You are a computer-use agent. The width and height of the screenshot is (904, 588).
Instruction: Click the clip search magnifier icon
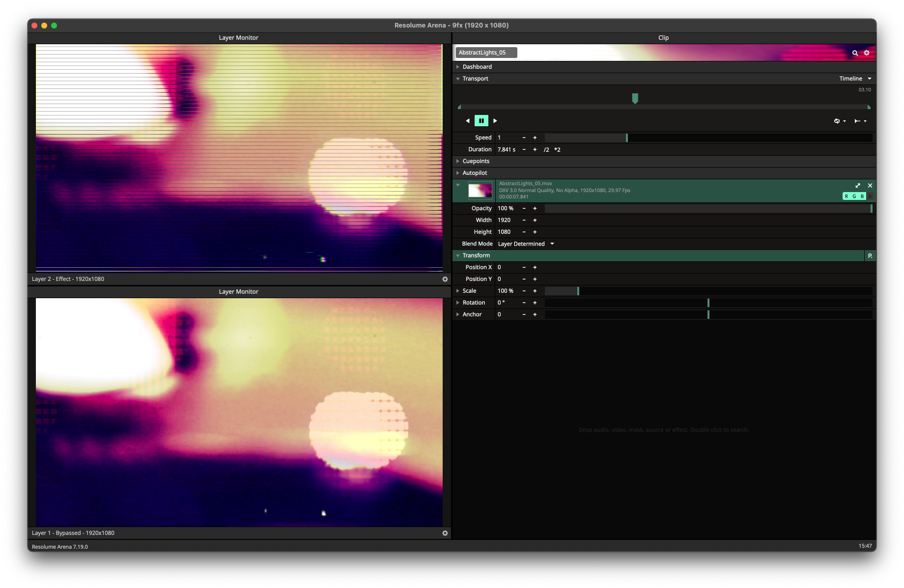pyautogui.click(x=855, y=53)
